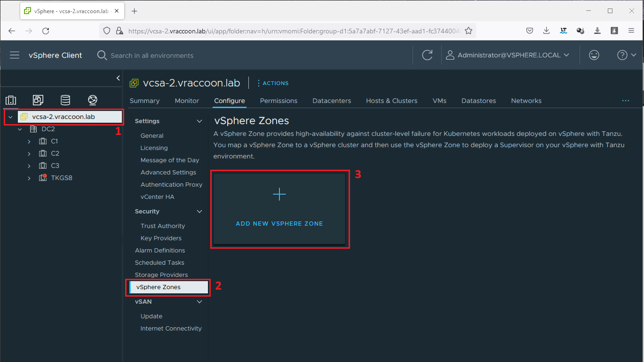Open the Hosts & Clusters tab

click(x=391, y=101)
